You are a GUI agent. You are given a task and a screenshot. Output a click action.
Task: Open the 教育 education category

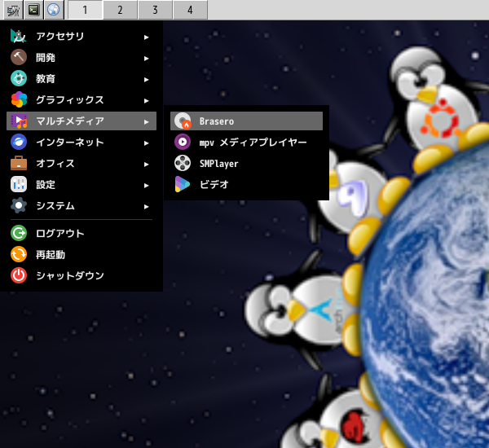click(x=81, y=78)
